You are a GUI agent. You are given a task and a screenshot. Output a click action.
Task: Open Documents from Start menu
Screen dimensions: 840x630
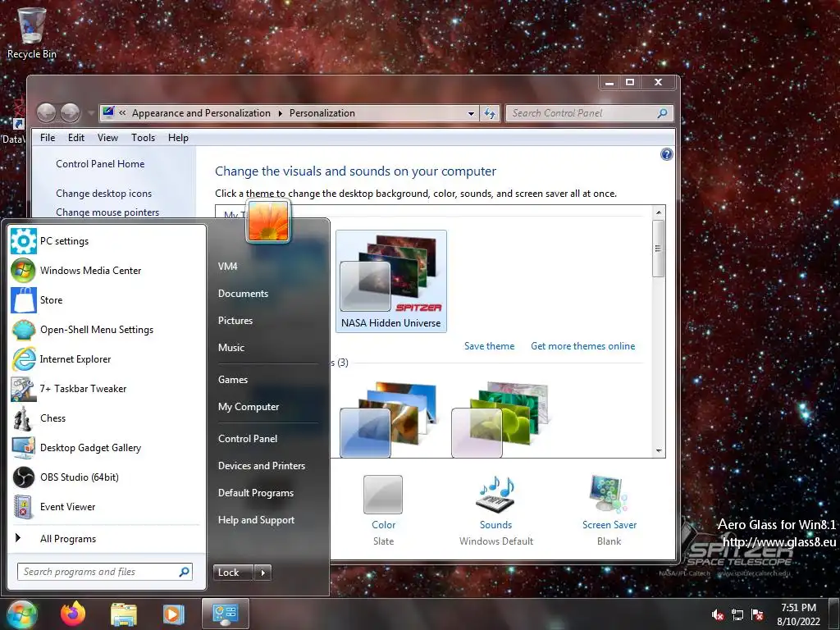243,294
